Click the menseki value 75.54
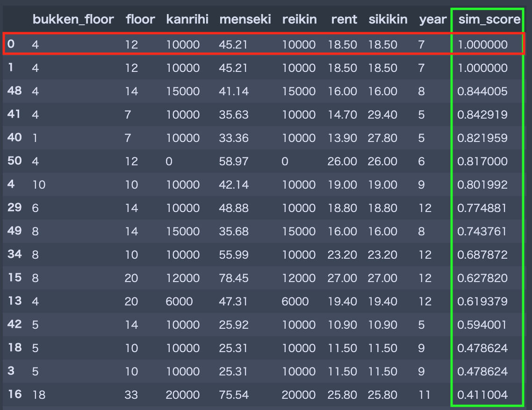This screenshot has width=532, height=410. [234, 395]
